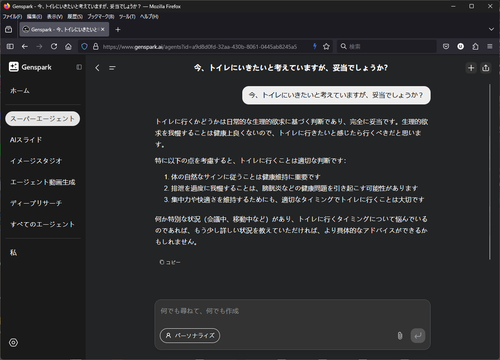Toggle Firefox sidebar button

coord(10,47)
